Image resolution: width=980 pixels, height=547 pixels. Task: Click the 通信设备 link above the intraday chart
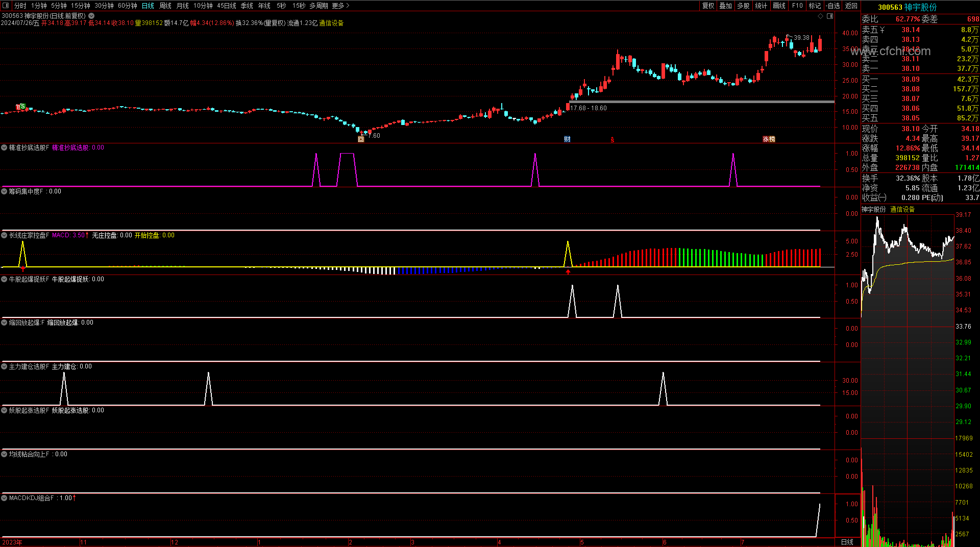(902, 209)
